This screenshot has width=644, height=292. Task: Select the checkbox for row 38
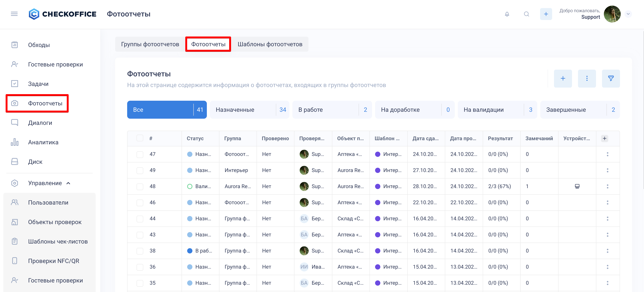point(140,251)
